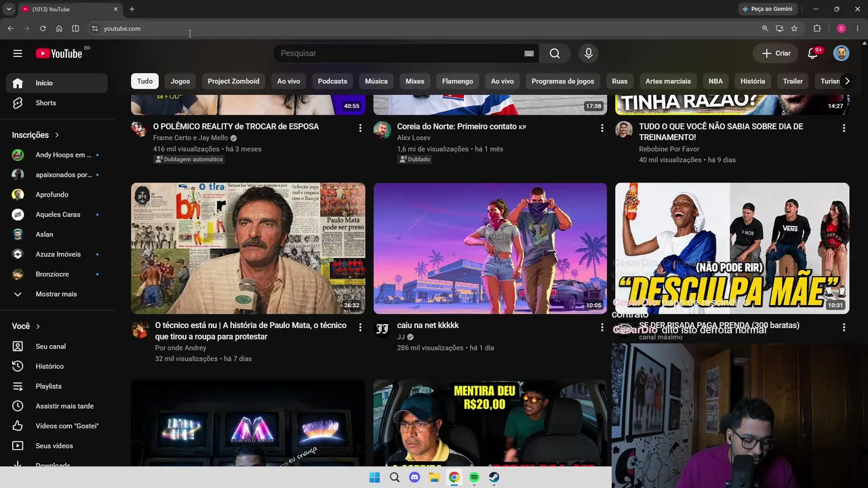Open the notifications bell

813,54
